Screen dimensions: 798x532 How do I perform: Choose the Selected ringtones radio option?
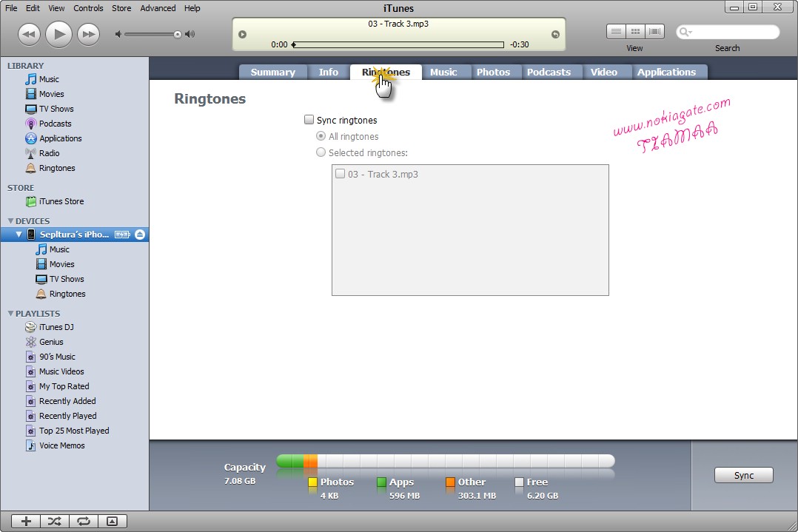[321, 152]
